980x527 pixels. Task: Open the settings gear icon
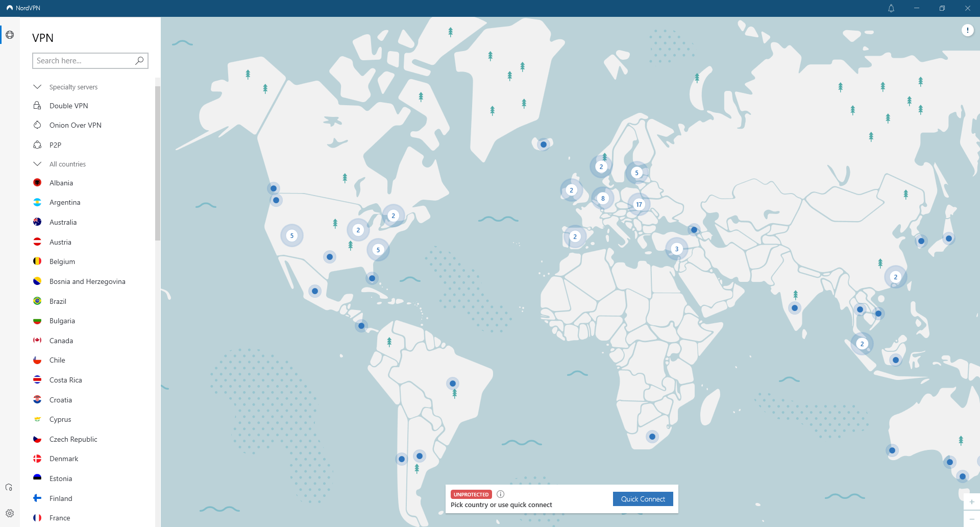10,513
